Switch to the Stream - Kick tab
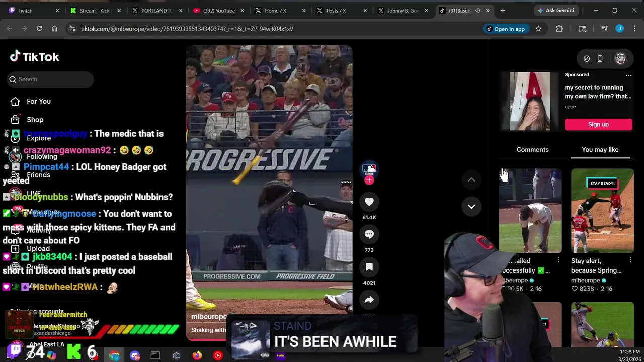The image size is (644, 362). click(x=95, y=10)
